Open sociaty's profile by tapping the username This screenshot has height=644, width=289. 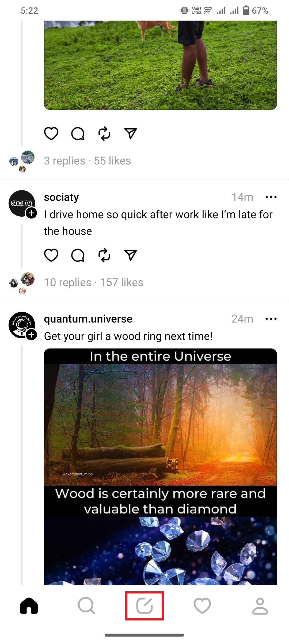tap(61, 197)
